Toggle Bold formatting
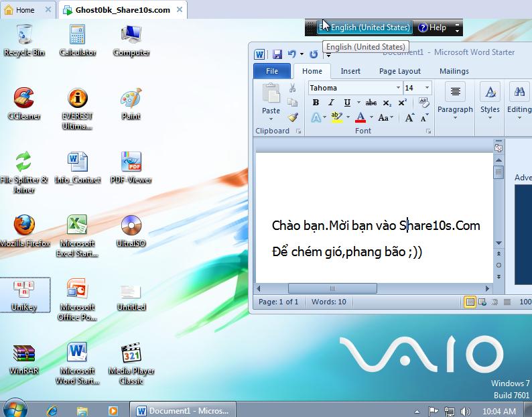Image resolution: width=532 pixels, height=417 pixels. (x=316, y=102)
